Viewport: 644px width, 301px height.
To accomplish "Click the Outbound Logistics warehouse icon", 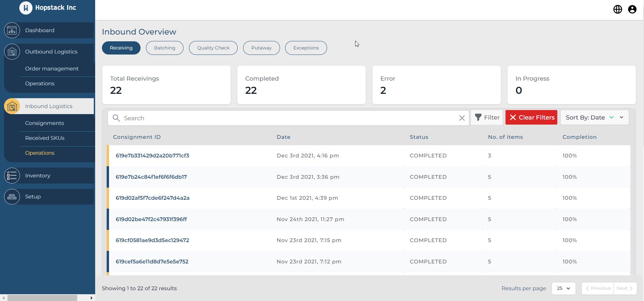I will (12, 52).
